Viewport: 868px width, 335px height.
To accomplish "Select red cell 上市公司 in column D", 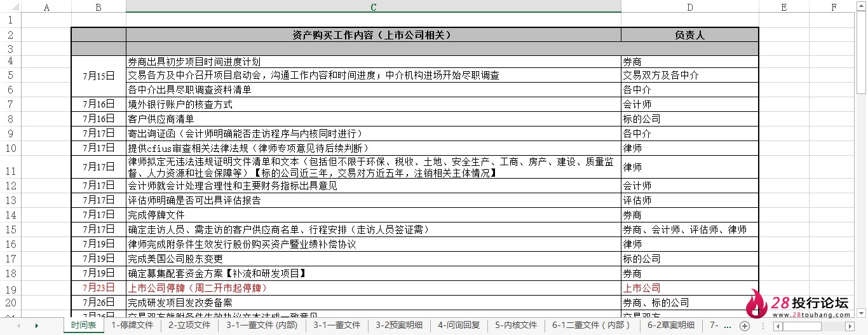I will [x=690, y=287].
